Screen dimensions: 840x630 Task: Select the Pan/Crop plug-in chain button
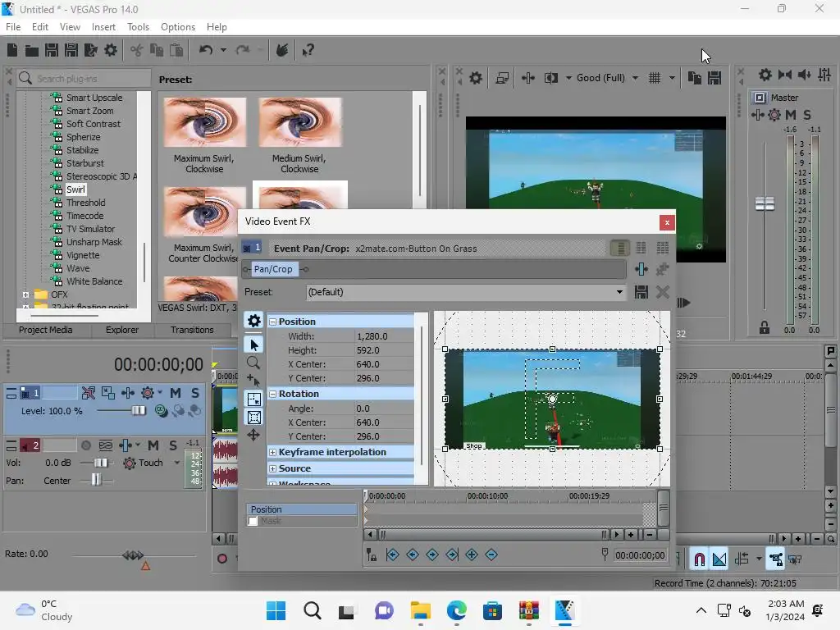(273, 269)
